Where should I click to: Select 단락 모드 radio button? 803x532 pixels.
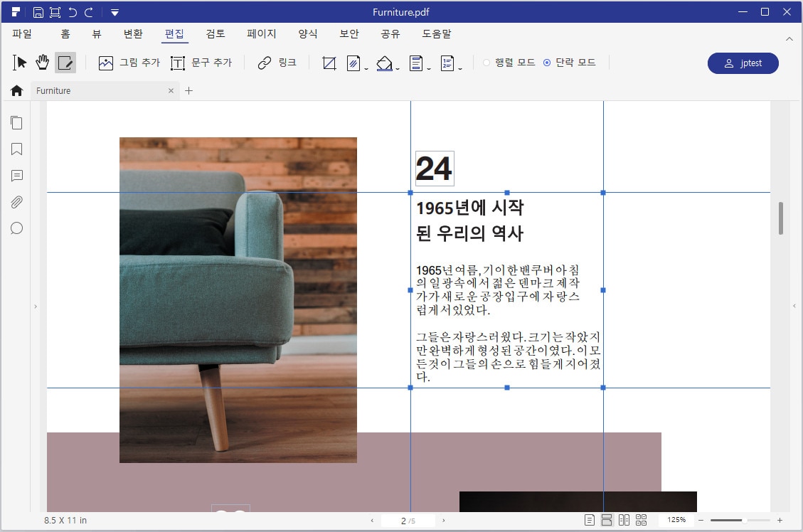pos(547,63)
